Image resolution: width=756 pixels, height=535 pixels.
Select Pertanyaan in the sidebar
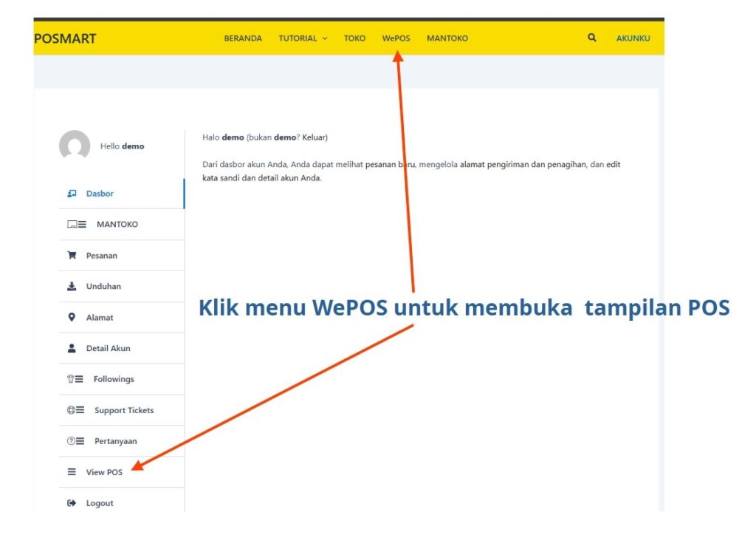pyautogui.click(x=115, y=441)
